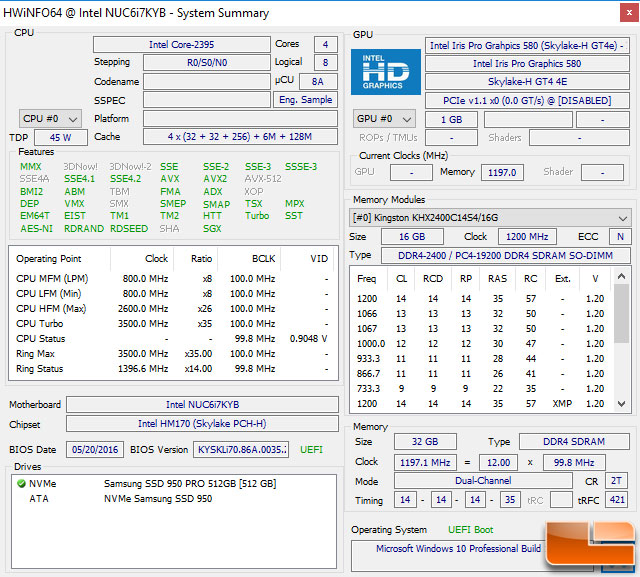Image resolution: width=640 pixels, height=577 pixels.
Task: Click the DDR4-2400 / PC4-19200 type field
Action: click(x=506, y=255)
